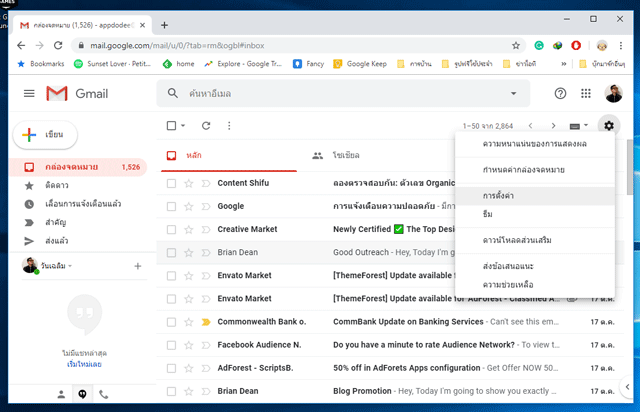The image size is (640, 412).
Task: Mark Commonwealth Bank email importance marker
Action: [206, 322]
